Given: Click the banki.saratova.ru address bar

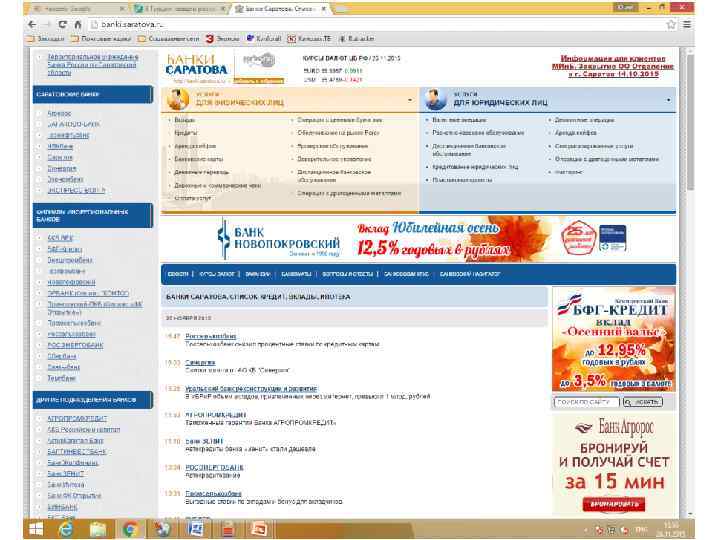Looking at the screenshot, I should click(x=377, y=25).
